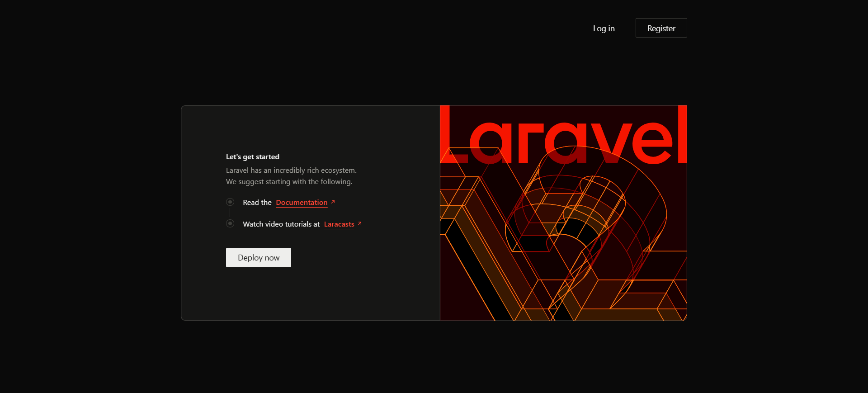This screenshot has width=868, height=393.
Task: Open the Laracasts link
Action: pos(339,224)
